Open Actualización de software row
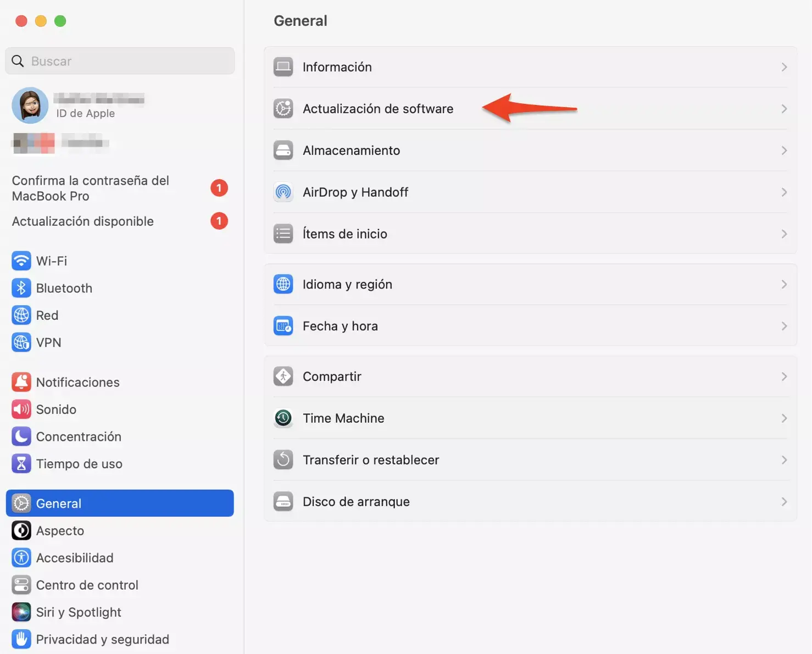This screenshot has height=654, width=812. (x=378, y=109)
